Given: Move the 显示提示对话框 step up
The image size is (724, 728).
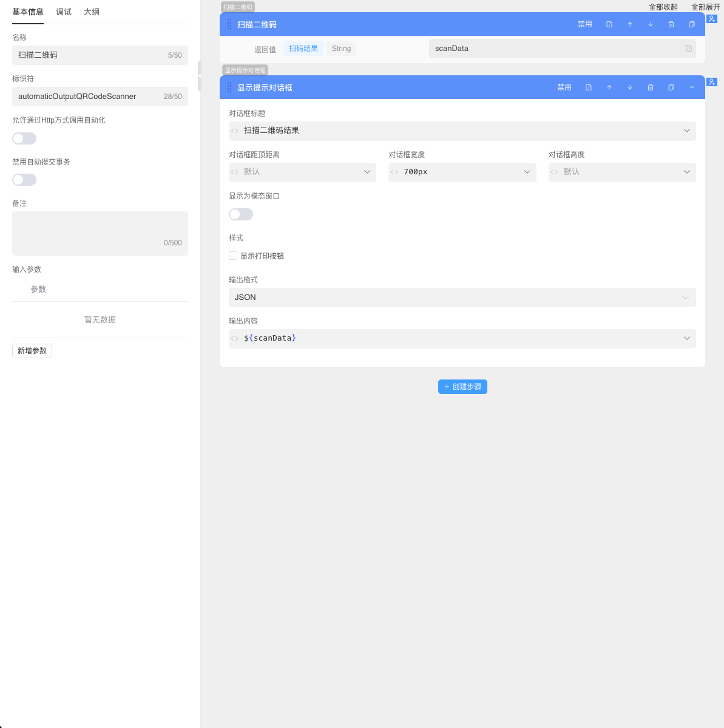Looking at the screenshot, I should (609, 87).
